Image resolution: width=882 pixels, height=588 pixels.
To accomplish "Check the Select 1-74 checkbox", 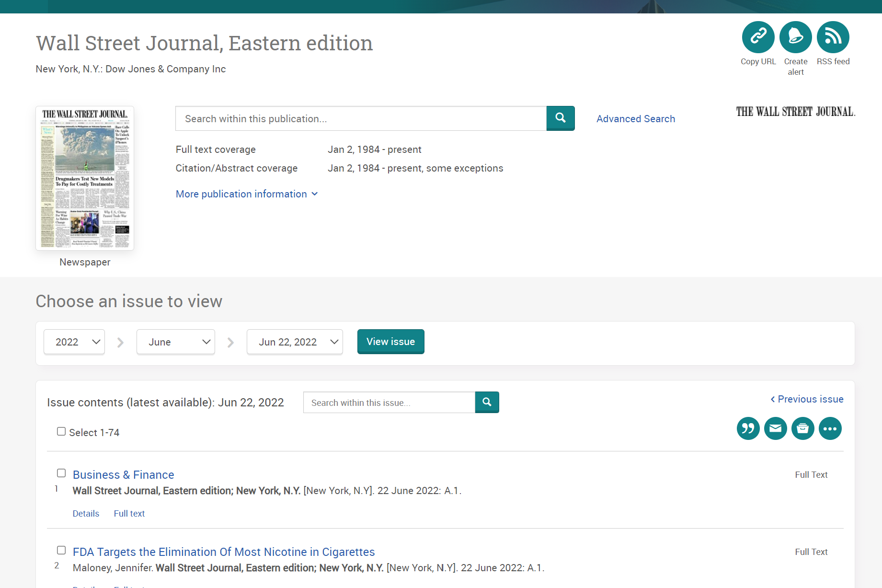I will (x=61, y=431).
